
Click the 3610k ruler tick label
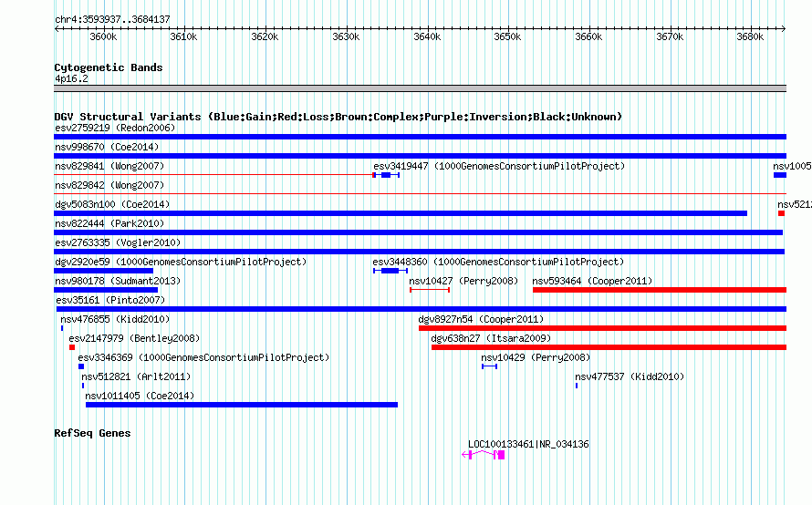183,36
